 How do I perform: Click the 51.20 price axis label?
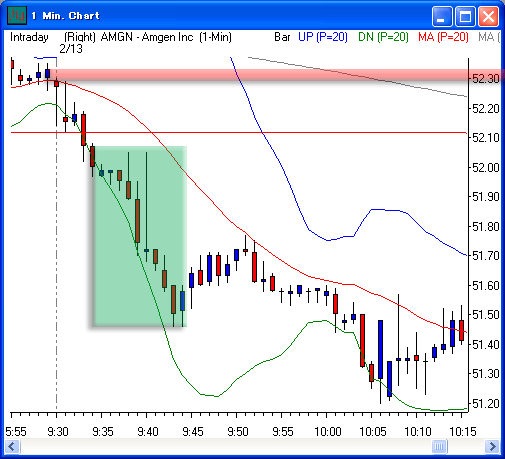click(x=486, y=404)
